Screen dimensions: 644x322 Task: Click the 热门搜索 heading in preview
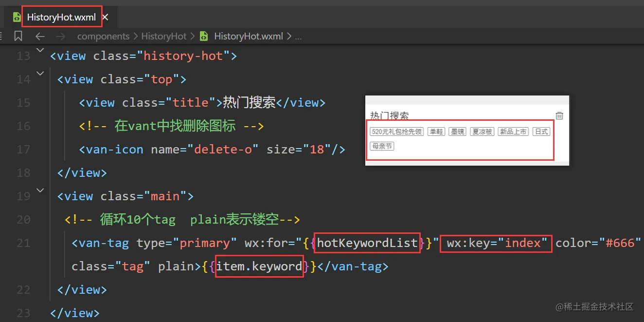tap(390, 116)
